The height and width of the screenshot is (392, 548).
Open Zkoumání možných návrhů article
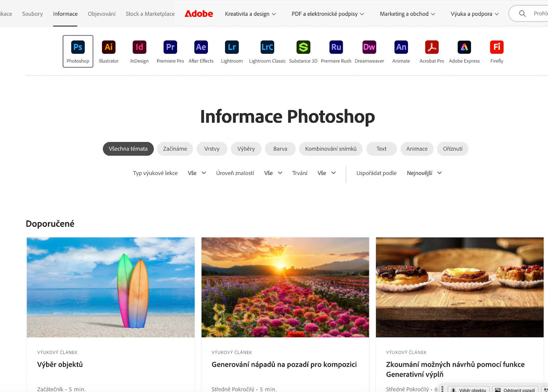pos(455,369)
